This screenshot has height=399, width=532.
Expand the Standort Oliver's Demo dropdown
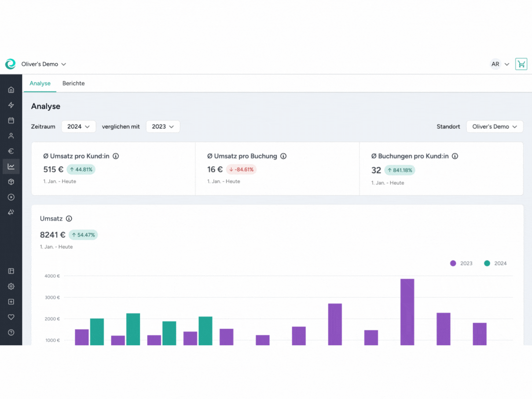coord(495,127)
